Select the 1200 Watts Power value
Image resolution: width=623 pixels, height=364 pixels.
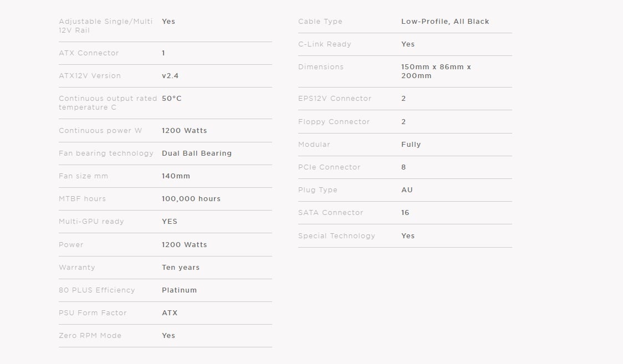click(x=185, y=244)
